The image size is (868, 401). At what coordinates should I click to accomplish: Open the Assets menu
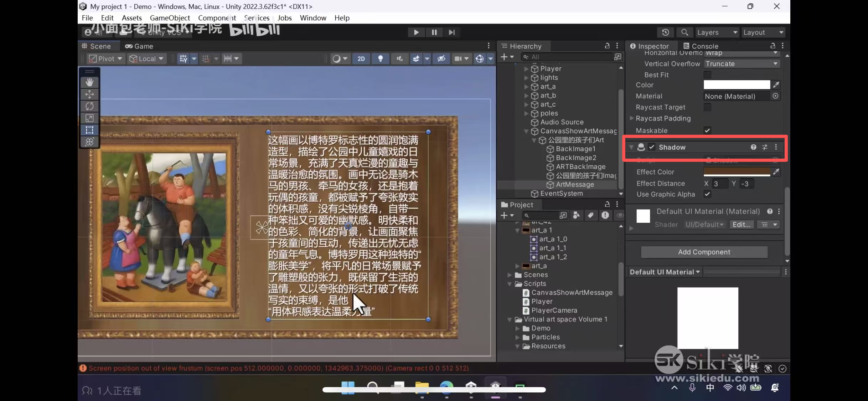tap(132, 18)
